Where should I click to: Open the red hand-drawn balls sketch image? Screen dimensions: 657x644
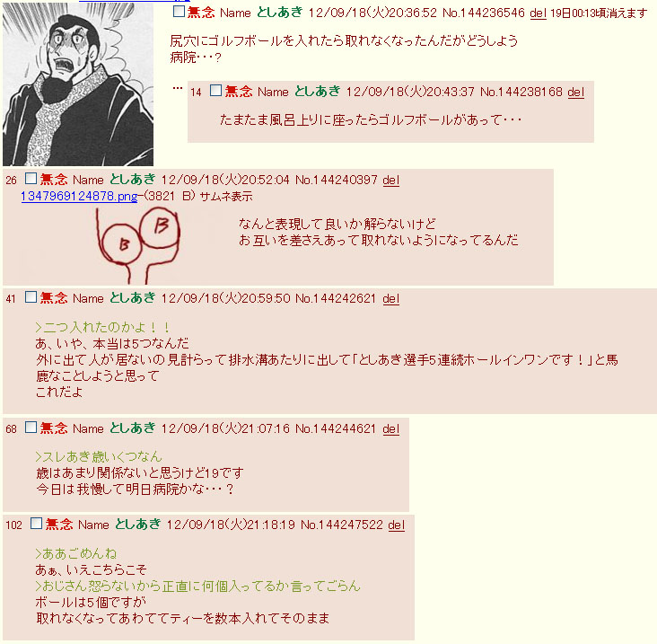point(138,246)
